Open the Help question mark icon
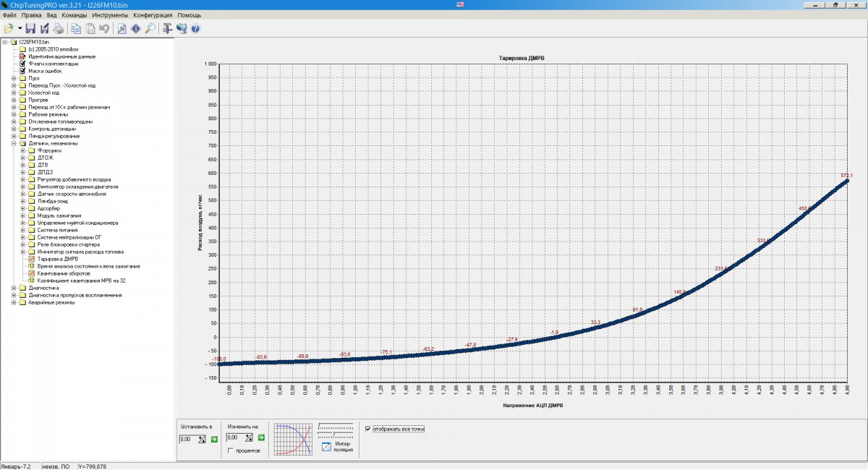Viewport: 868px width, 470px height. 195,29
